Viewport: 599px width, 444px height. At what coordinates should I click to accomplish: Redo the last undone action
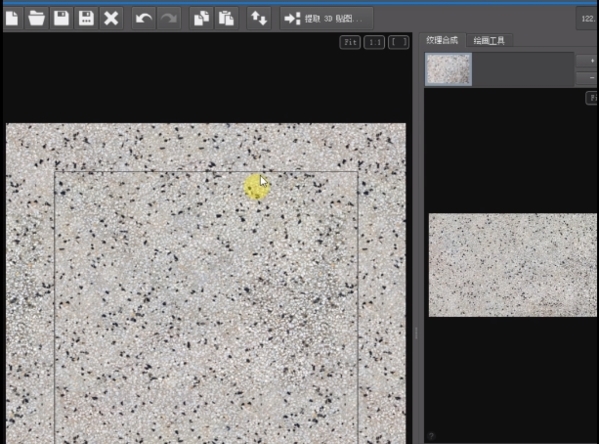tap(169, 18)
